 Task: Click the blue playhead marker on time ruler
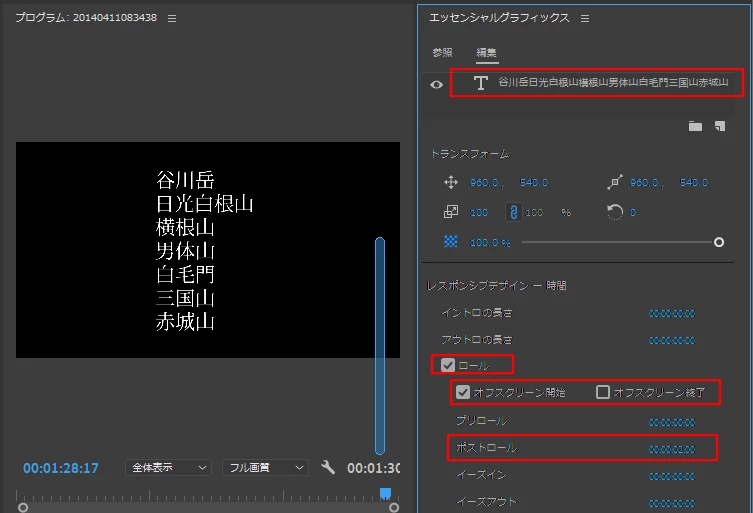[x=385, y=494]
